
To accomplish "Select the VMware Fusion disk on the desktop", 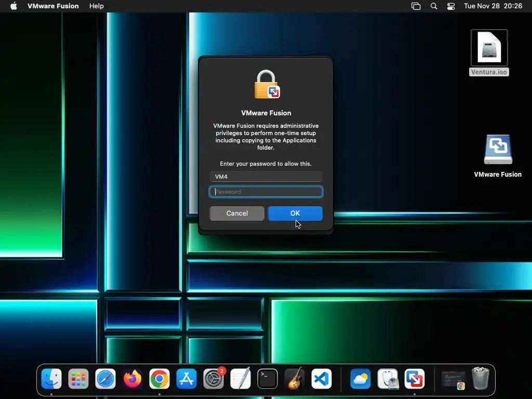I will (498, 156).
